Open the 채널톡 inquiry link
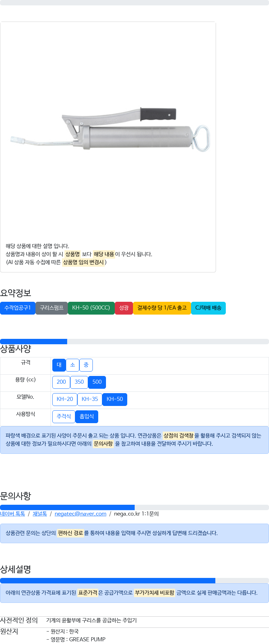This screenshot has width=269, height=644. (40, 514)
